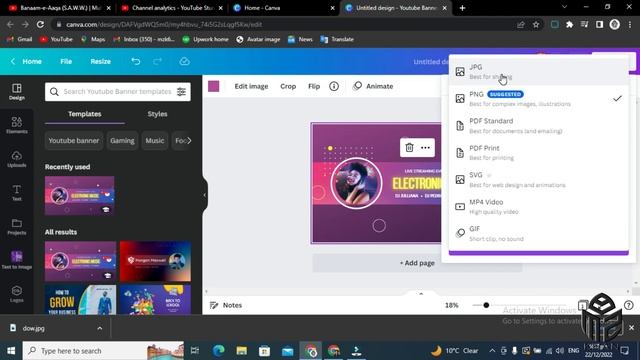Focus the Youtube Banner templates search field

coord(118,92)
